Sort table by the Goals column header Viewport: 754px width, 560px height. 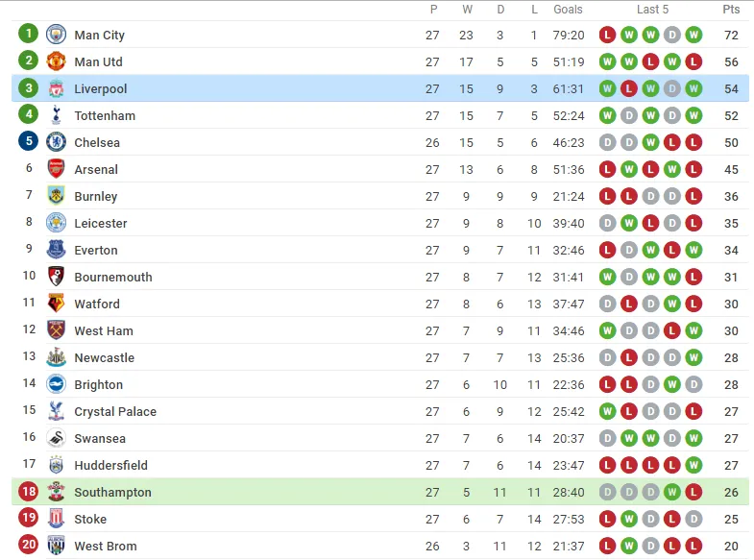(x=568, y=10)
